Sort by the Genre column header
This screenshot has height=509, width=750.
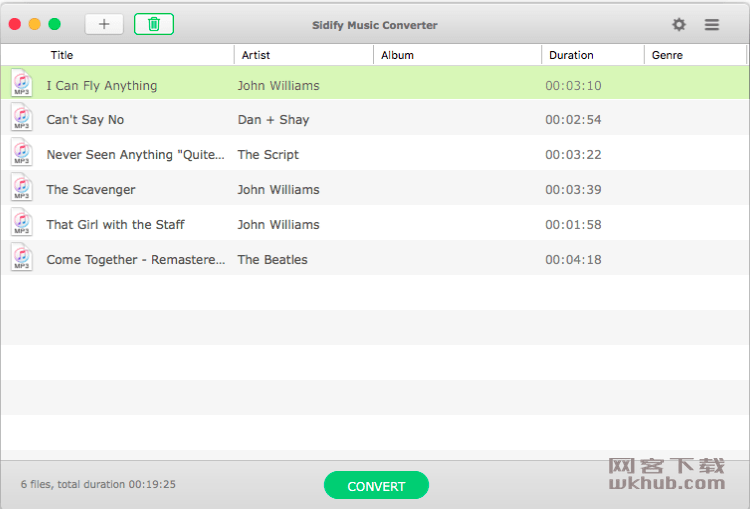[667, 55]
